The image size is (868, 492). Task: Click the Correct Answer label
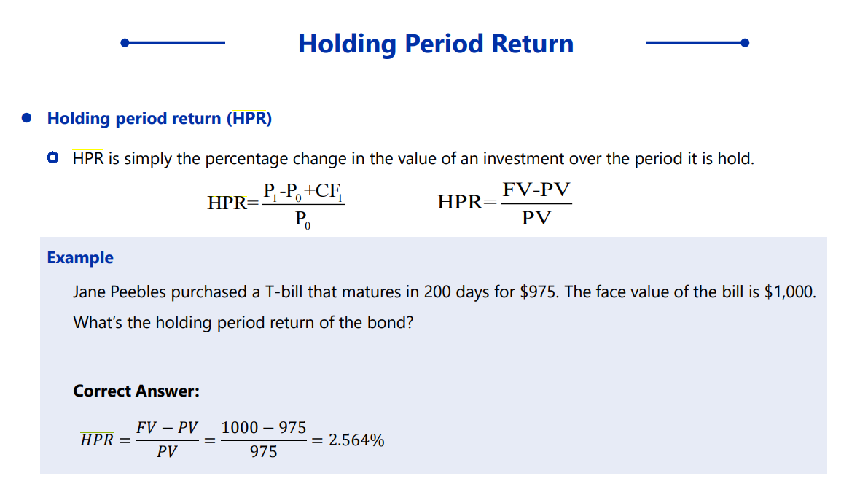(x=136, y=391)
